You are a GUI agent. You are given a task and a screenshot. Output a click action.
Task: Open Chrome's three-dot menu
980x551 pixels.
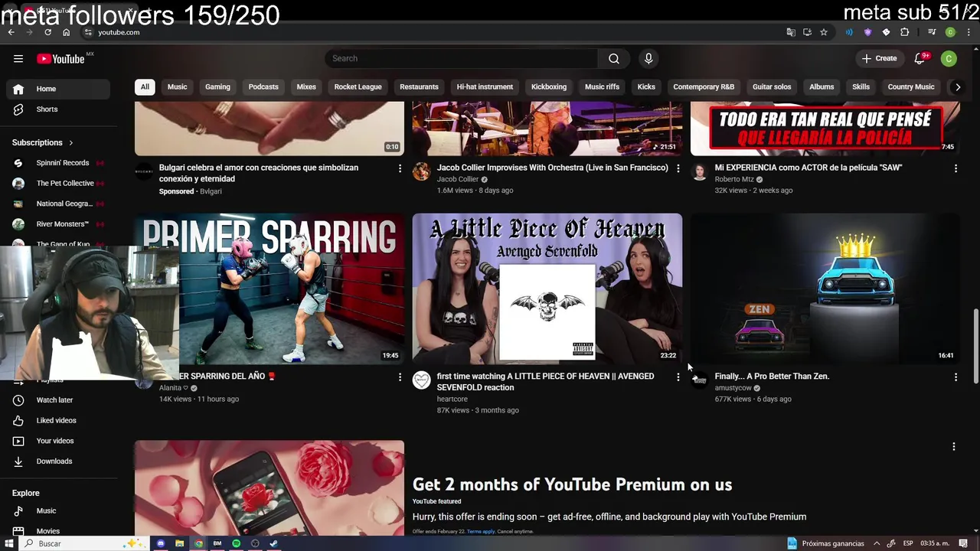point(969,32)
